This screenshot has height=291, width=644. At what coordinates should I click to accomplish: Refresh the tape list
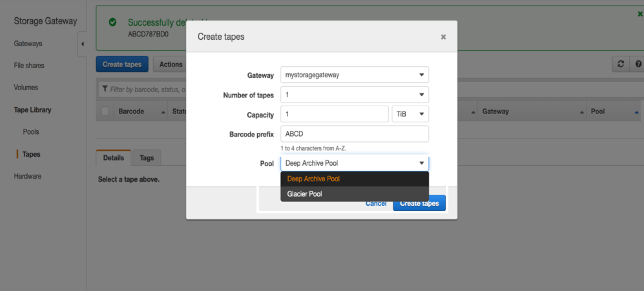pos(621,64)
